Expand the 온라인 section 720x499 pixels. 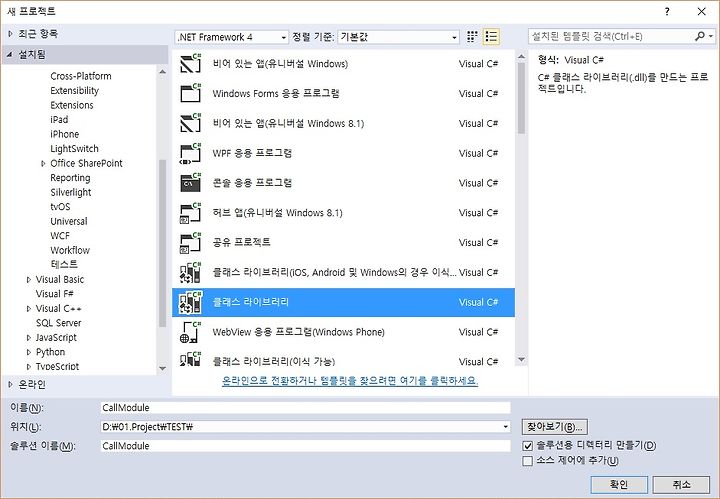[x=11, y=384]
